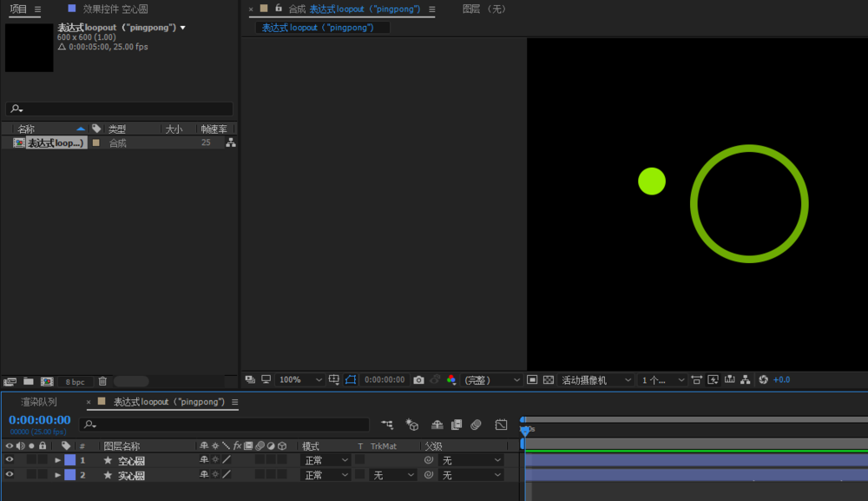Delete the selected project item with the trash icon
The width and height of the screenshot is (868, 501).
tap(102, 381)
